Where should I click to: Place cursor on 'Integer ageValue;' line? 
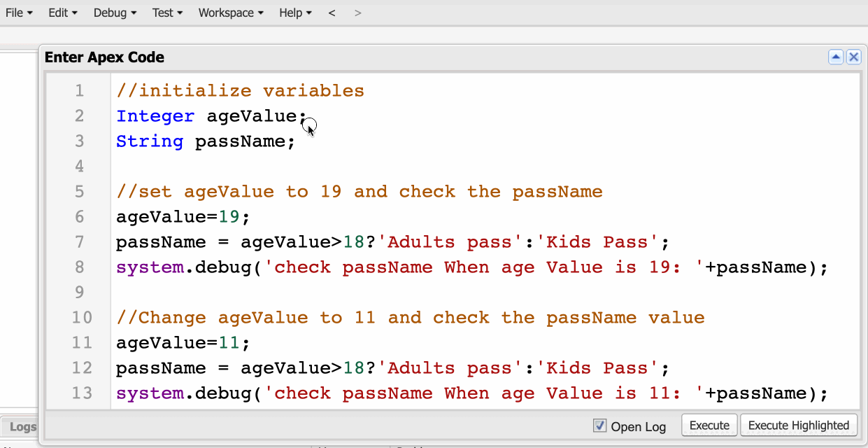pyautogui.click(x=211, y=116)
